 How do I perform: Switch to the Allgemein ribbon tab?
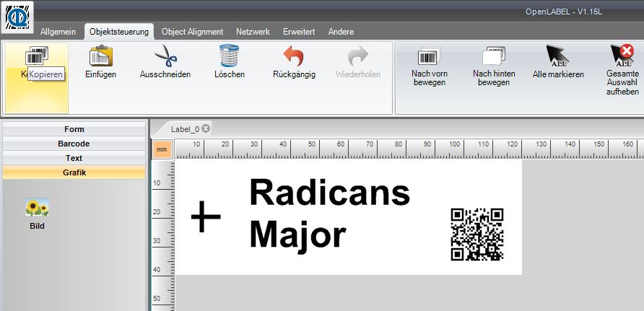tap(58, 32)
